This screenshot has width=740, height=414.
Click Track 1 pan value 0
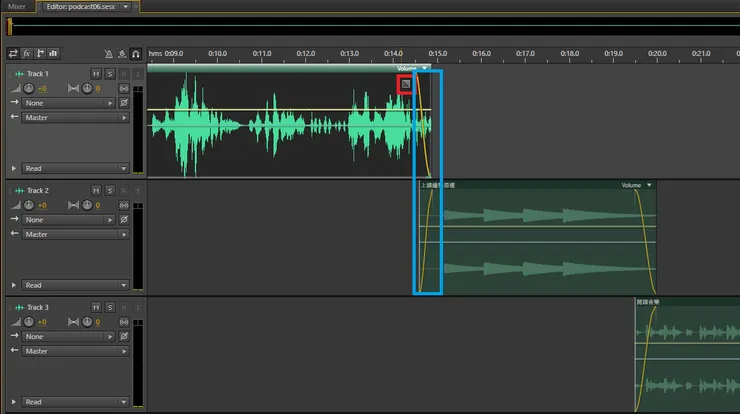point(98,88)
